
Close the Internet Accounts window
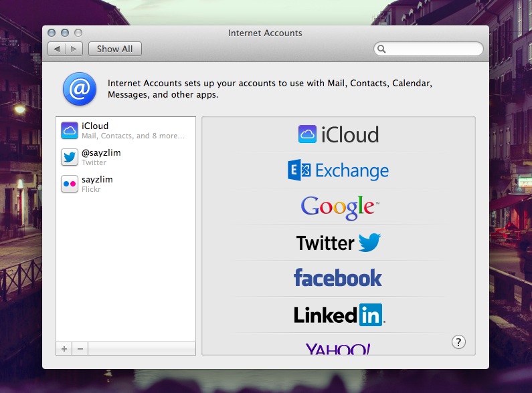tap(52, 33)
